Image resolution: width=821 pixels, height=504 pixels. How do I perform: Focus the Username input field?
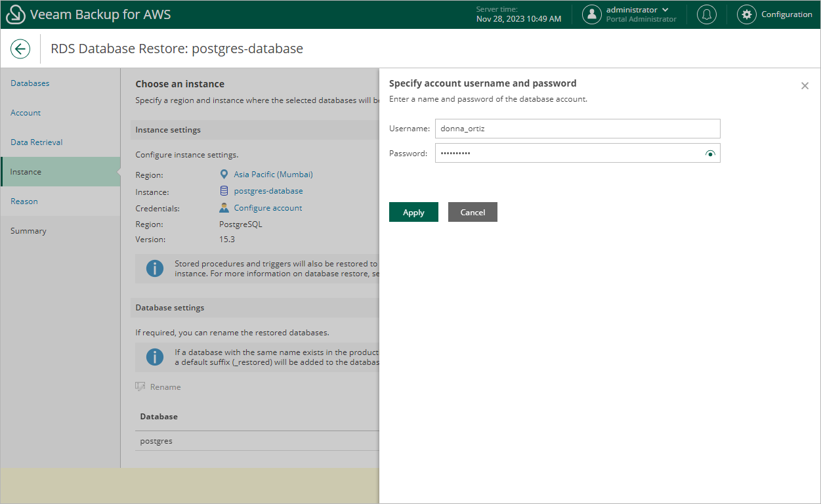578,129
